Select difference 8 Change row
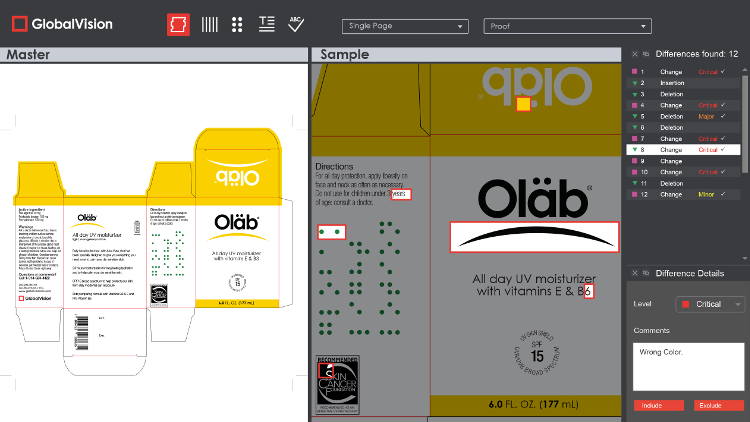The height and width of the screenshot is (422, 750). pyautogui.click(x=683, y=150)
